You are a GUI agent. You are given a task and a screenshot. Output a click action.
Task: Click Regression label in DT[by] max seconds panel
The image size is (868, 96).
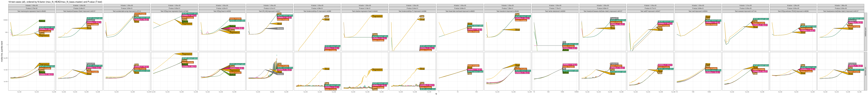(187, 54)
